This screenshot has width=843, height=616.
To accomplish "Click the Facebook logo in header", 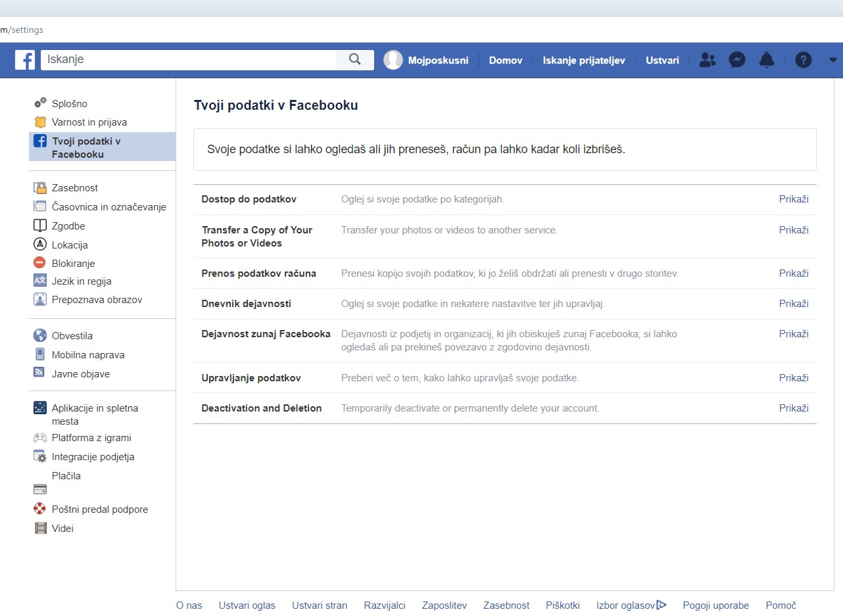I will click(25, 60).
